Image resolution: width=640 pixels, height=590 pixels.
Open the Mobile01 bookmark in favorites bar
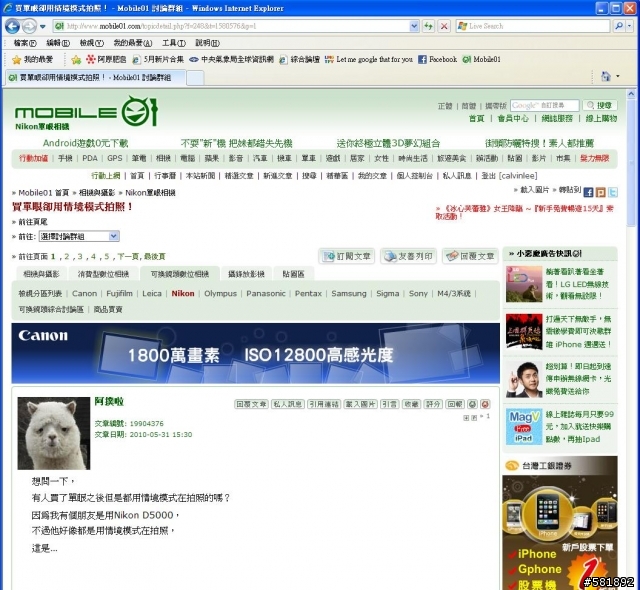(x=482, y=60)
